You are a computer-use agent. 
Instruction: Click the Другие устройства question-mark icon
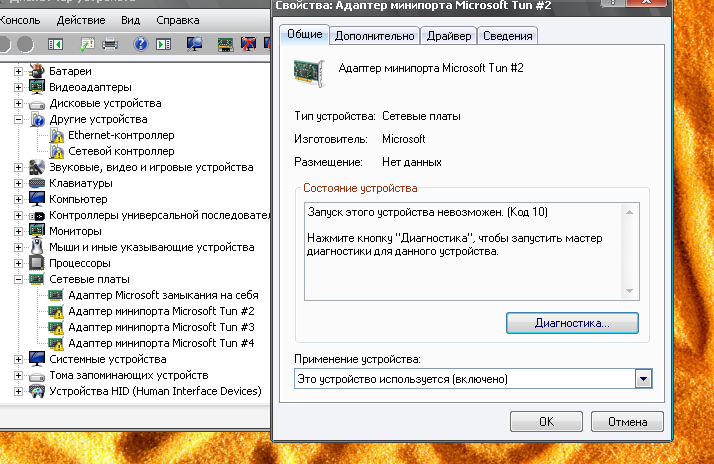(x=38, y=119)
